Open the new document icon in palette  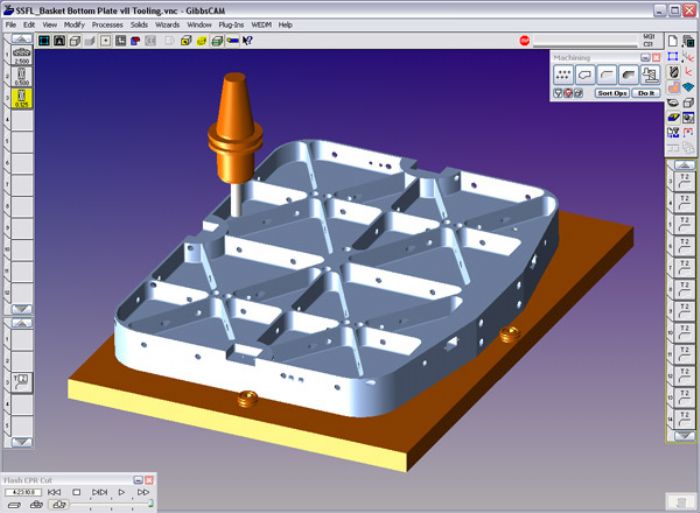pos(673,41)
